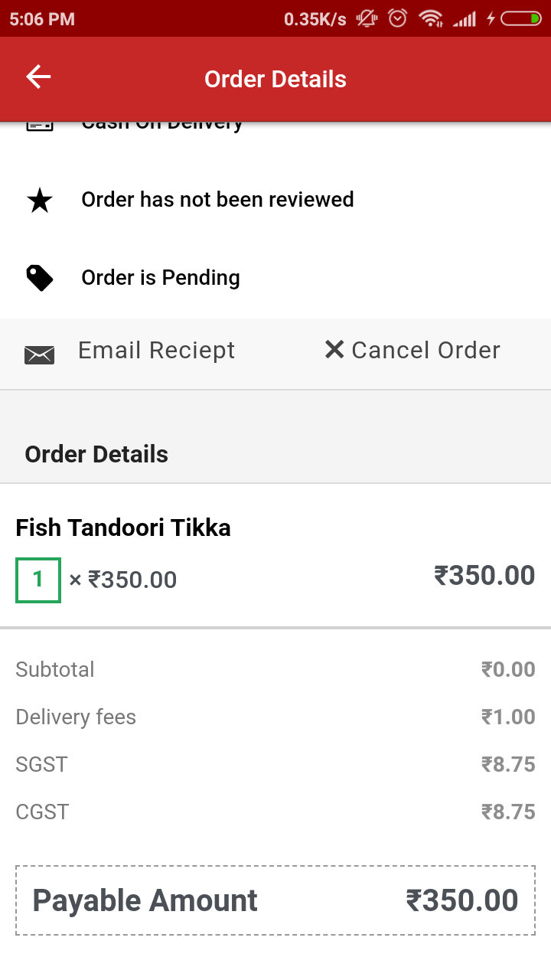
Task: Tap the Order Details section heading
Action: [96, 454]
